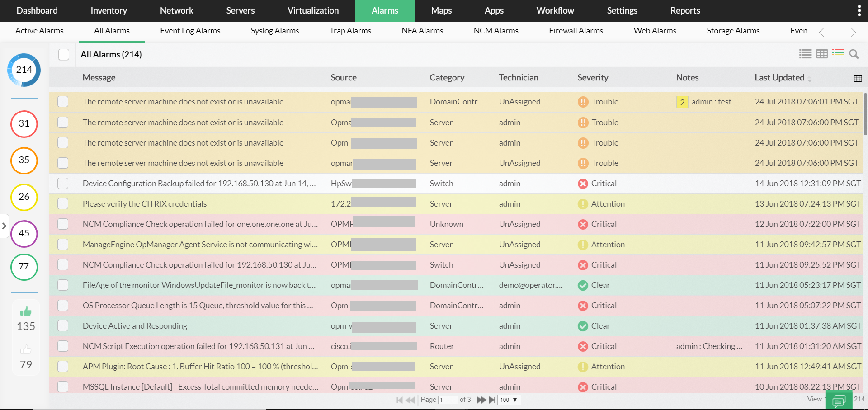Open the Device Configuration Backup failed alarm

click(x=199, y=184)
